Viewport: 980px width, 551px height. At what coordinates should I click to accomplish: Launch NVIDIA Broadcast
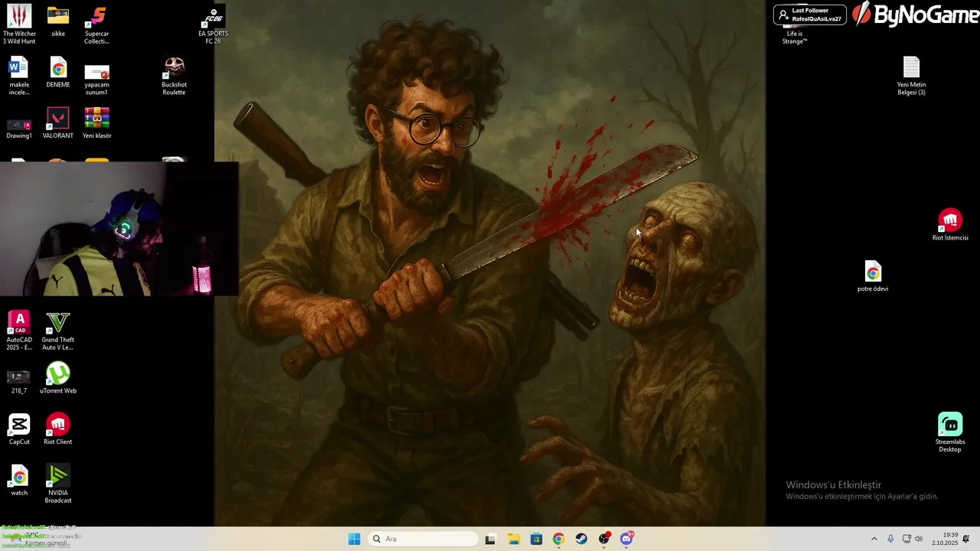click(x=58, y=484)
